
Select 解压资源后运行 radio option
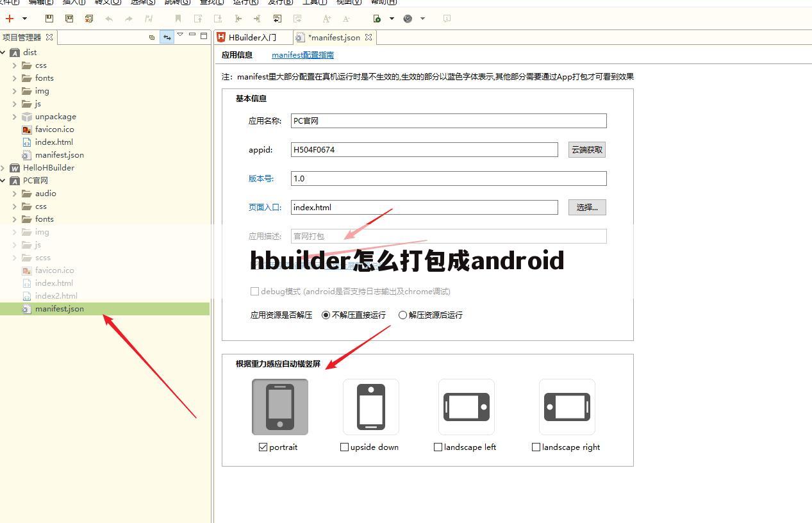(402, 315)
